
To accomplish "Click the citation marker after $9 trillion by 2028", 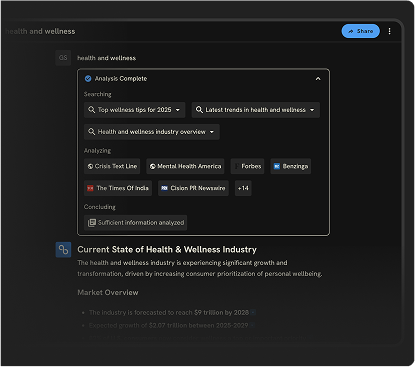I will [253, 313].
